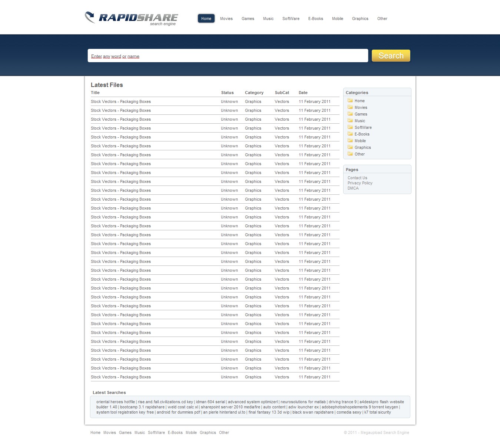Open SoftWare link in Categories sidebar

(363, 127)
